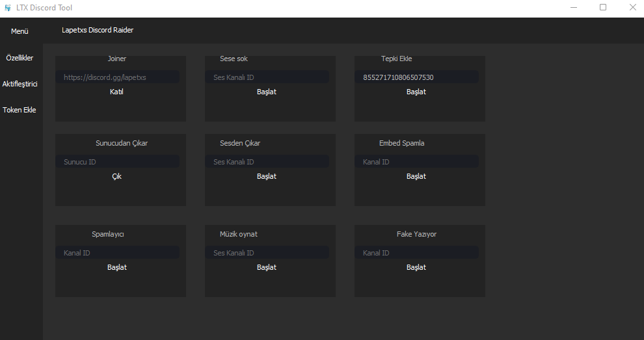Close the LTX Discord Tool window

[x=633, y=7]
